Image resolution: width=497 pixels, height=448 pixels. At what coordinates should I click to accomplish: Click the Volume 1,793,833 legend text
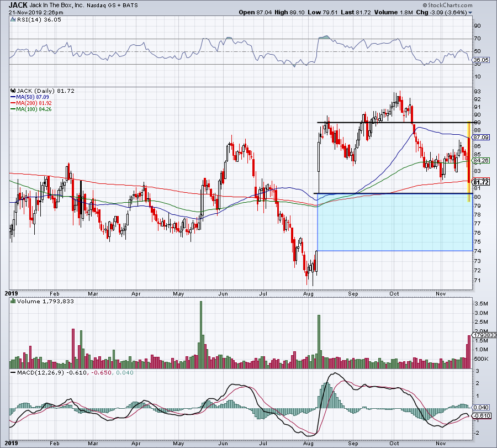pyautogui.click(x=45, y=301)
